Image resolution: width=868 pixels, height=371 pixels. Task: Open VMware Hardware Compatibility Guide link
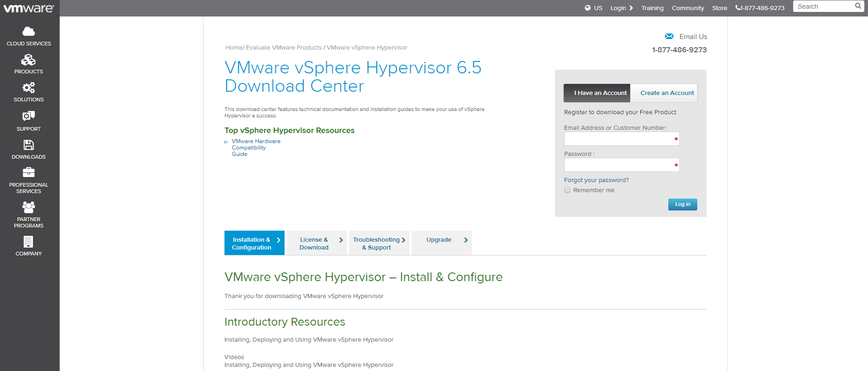click(256, 148)
